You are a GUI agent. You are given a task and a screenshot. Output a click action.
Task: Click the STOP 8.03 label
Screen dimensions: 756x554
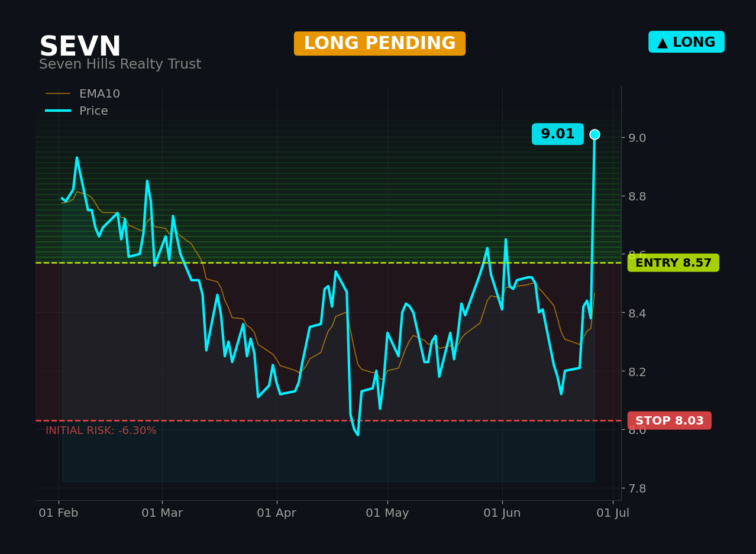pos(670,421)
